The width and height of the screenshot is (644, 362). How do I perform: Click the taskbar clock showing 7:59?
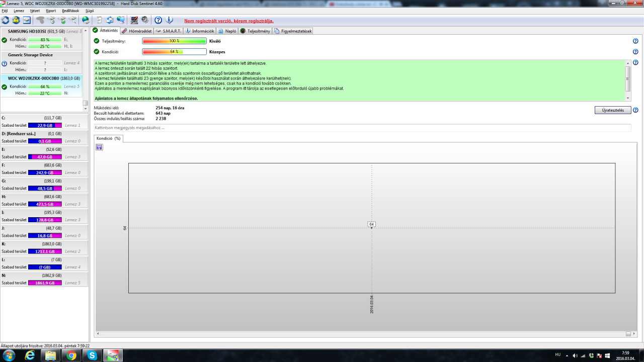pyautogui.click(x=625, y=355)
